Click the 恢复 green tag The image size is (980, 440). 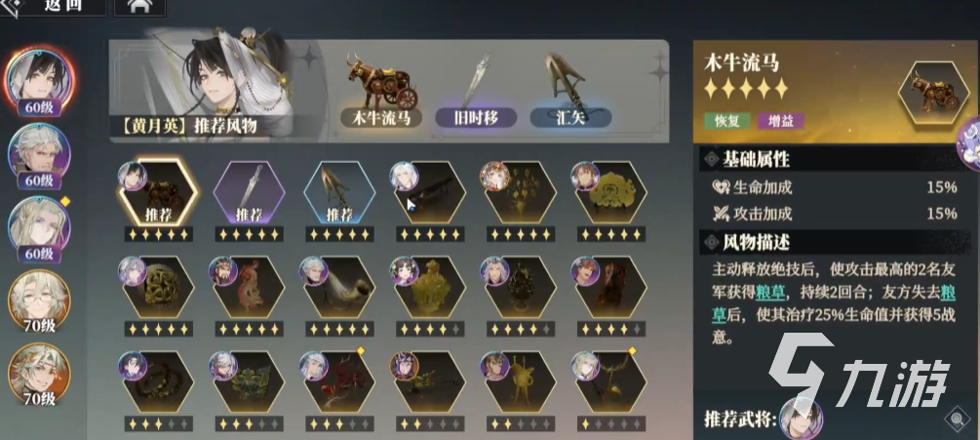725,121
